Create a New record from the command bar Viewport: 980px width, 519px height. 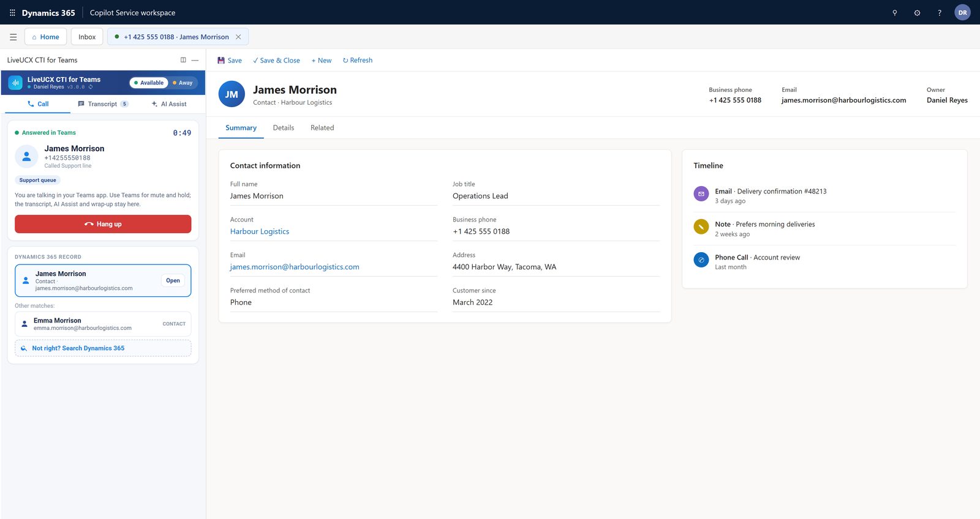[x=322, y=60]
